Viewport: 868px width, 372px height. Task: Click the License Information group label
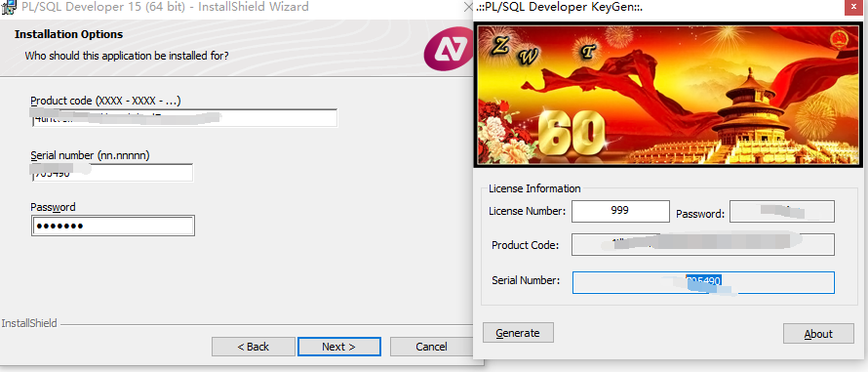[x=534, y=188]
